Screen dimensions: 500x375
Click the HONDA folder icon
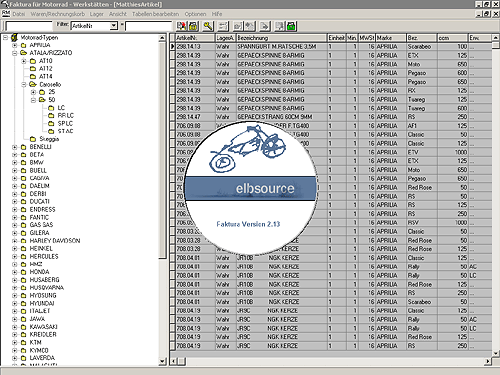pos(23,272)
